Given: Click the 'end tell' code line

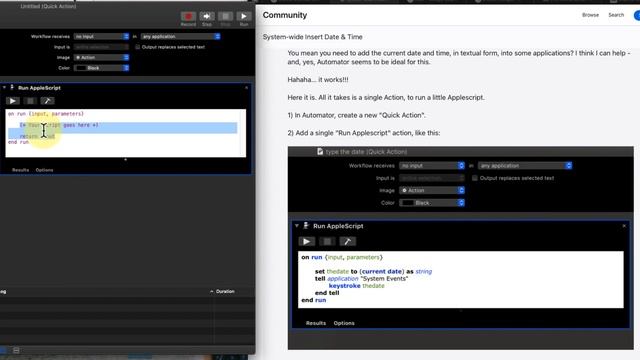Looking at the screenshot, I should 327,293.
